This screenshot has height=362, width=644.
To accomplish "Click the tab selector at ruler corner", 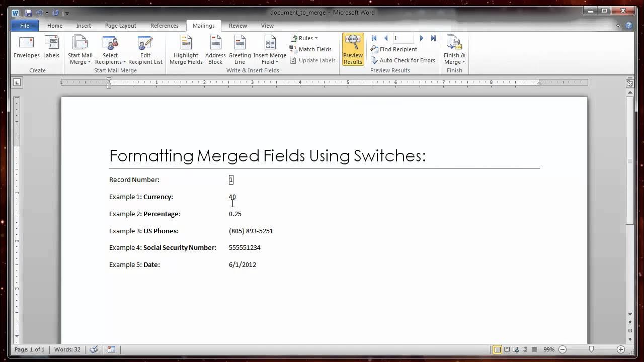I will [x=17, y=82].
